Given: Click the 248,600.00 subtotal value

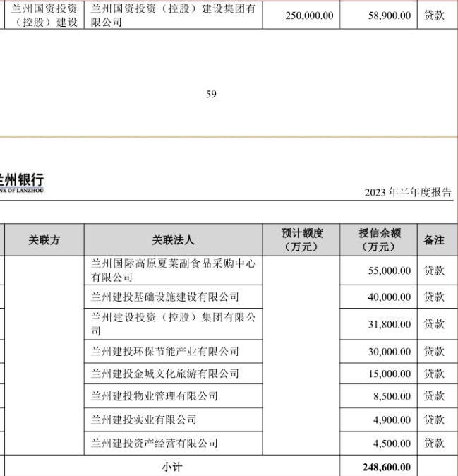Looking at the screenshot, I should click(x=387, y=467).
